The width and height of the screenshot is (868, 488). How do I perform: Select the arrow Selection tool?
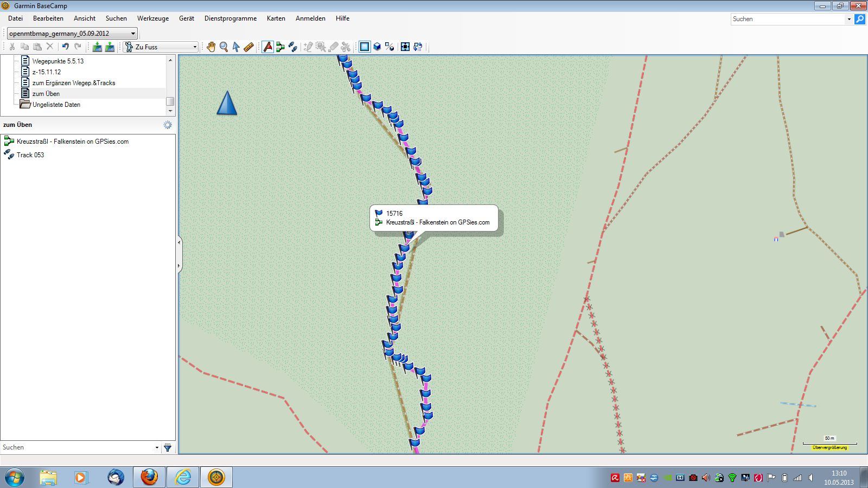point(236,47)
